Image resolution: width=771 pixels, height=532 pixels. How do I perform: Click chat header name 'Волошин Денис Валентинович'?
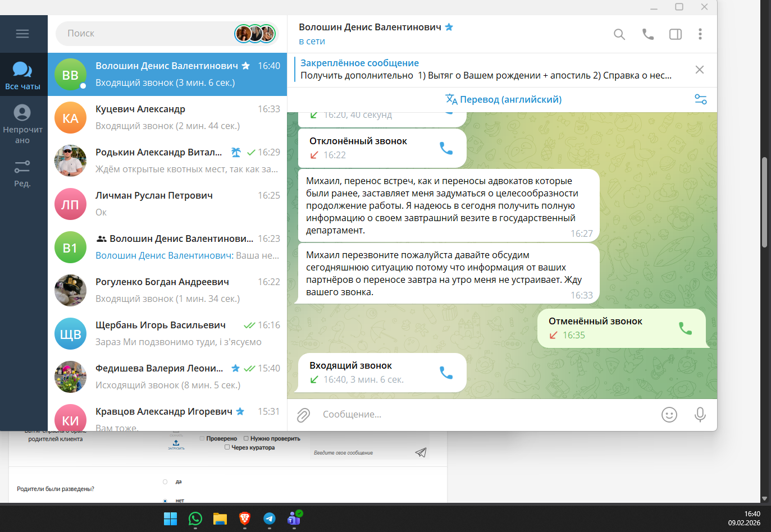point(370,27)
